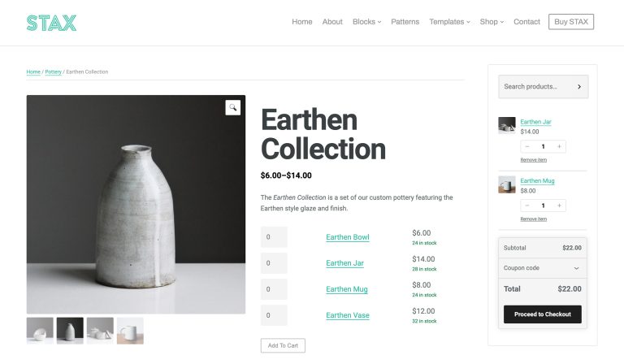Click the Pottery breadcrumb link
The width and height of the screenshot is (624, 364).
click(x=53, y=72)
